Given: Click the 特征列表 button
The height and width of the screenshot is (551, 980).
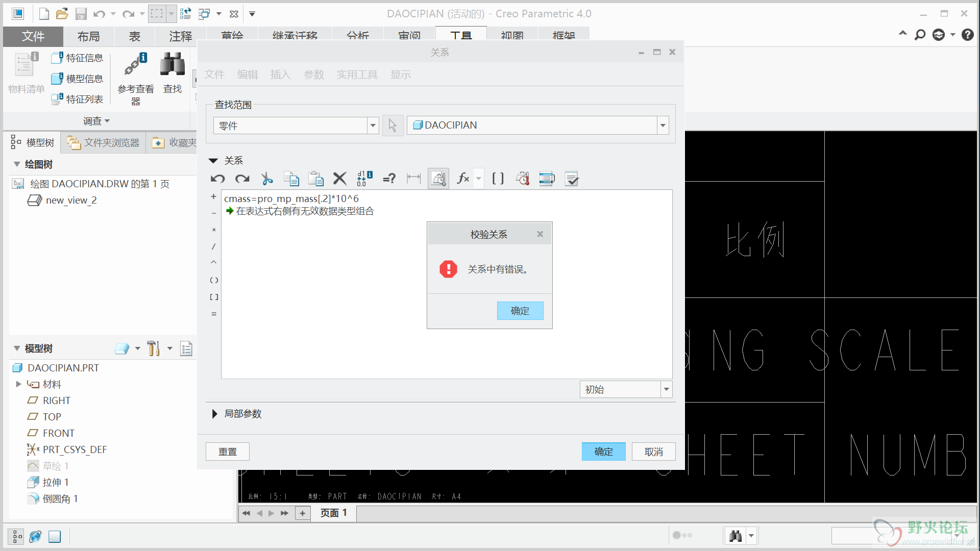Looking at the screenshot, I should click(x=77, y=99).
